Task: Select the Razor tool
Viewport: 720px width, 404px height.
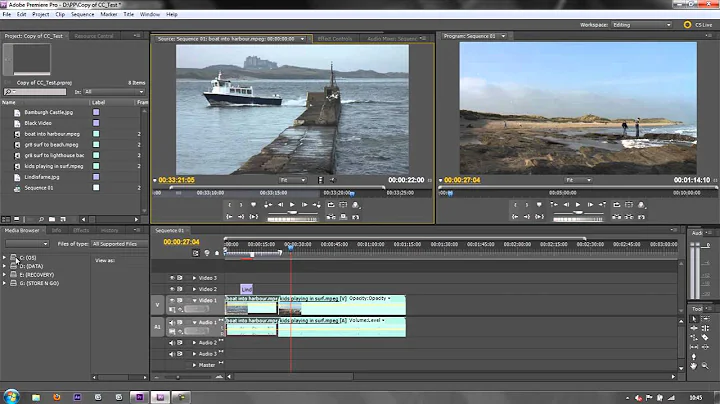Action: point(705,337)
